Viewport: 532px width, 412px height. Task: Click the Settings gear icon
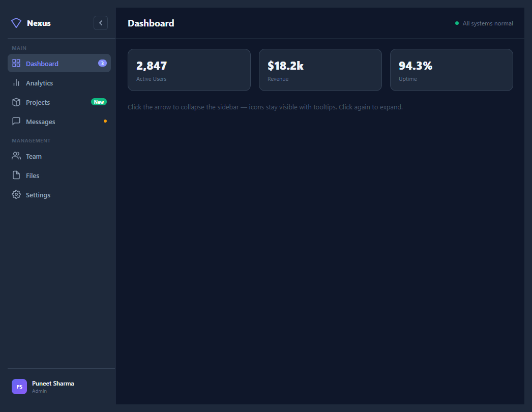coord(16,195)
